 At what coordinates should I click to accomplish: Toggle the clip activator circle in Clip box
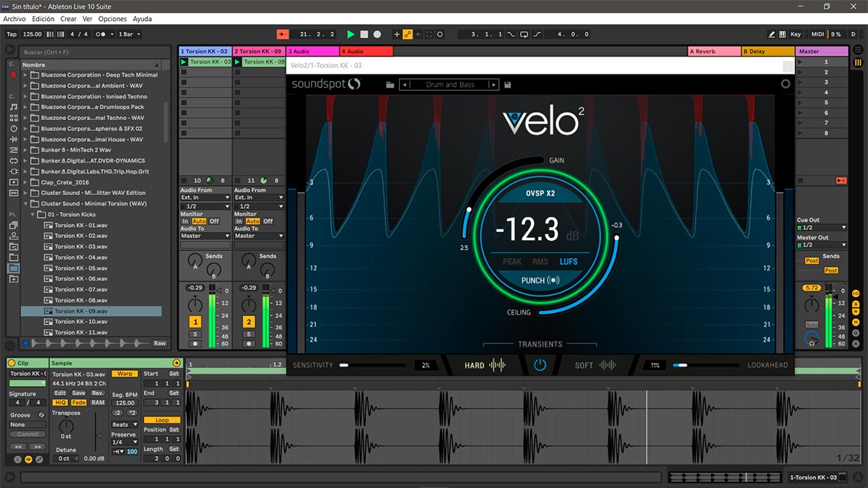pyautogui.click(x=12, y=362)
